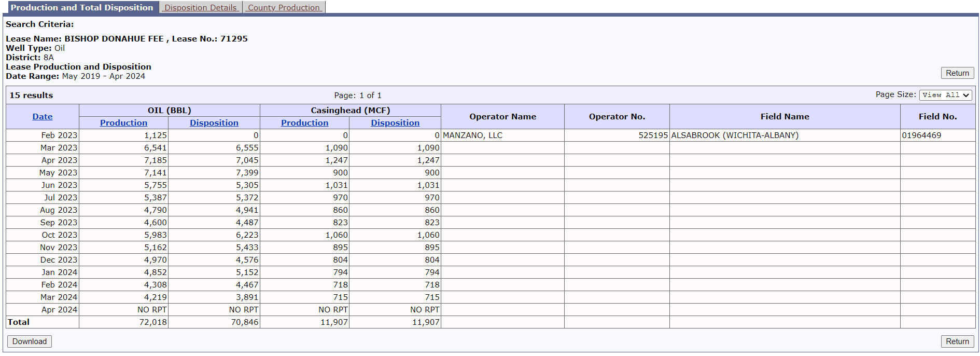Select Aug 2023 oil production 4,790
The image size is (980, 356).
tap(123, 210)
